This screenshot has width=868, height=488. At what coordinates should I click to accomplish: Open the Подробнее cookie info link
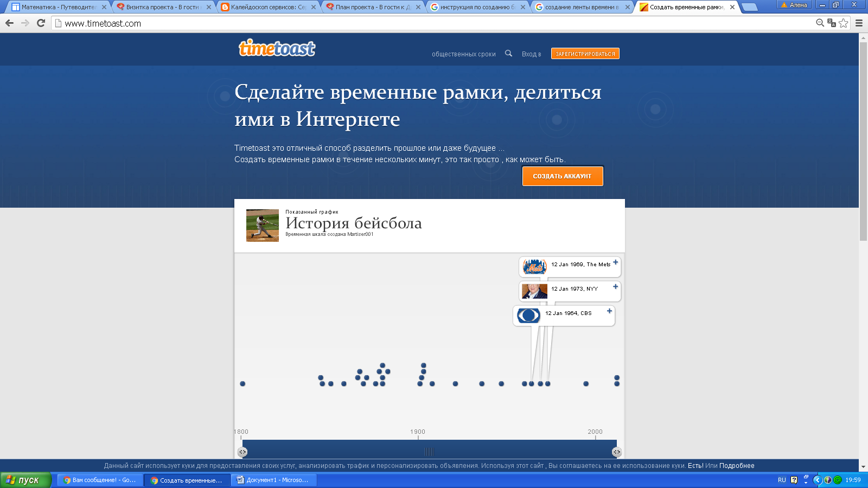point(737,466)
